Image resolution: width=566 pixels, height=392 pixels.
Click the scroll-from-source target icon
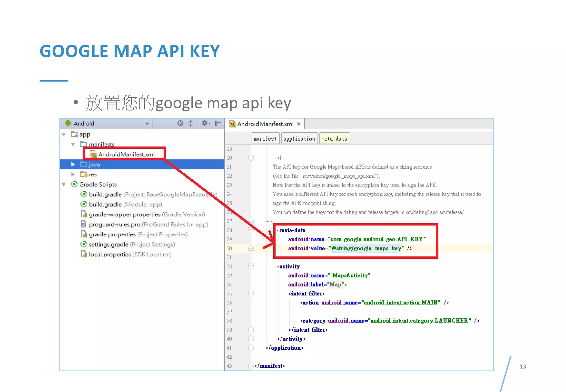point(180,123)
